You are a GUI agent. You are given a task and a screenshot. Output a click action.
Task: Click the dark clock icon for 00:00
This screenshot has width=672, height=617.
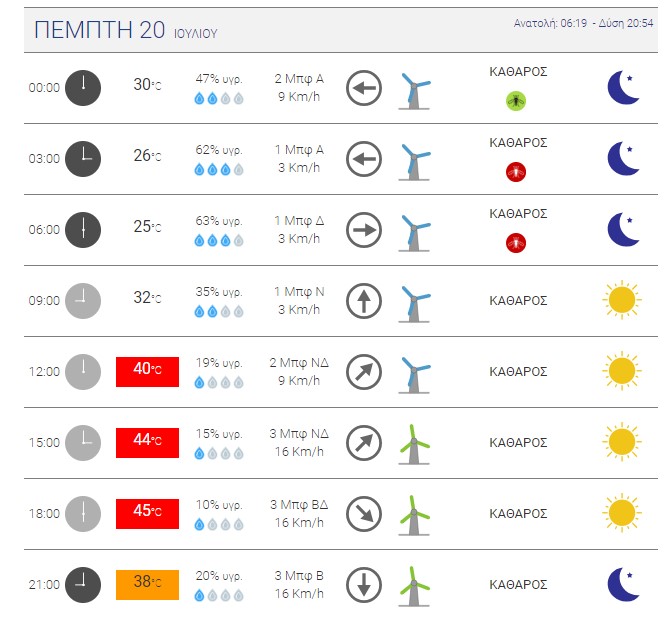coord(83,88)
